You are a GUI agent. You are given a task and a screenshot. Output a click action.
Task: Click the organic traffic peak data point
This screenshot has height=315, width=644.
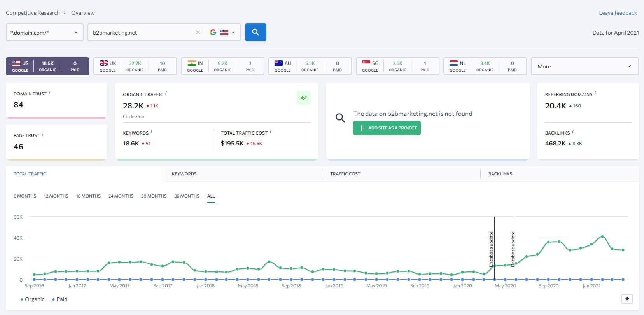point(602,236)
